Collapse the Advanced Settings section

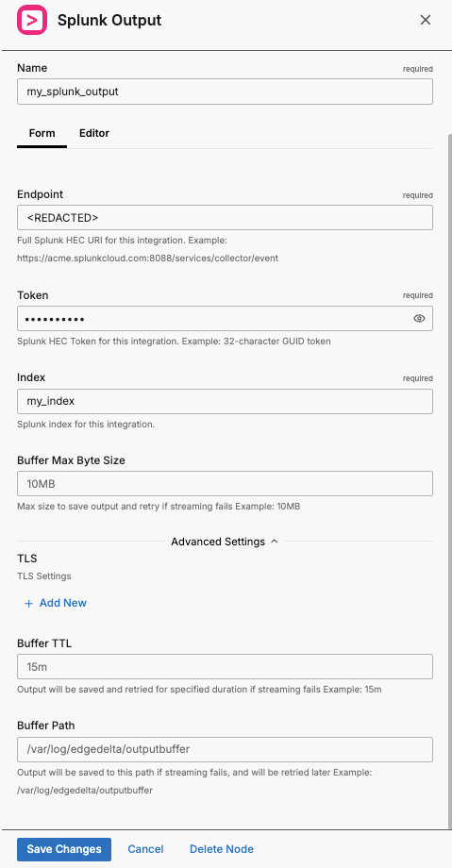pyautogui.click(x=225, y=542)
